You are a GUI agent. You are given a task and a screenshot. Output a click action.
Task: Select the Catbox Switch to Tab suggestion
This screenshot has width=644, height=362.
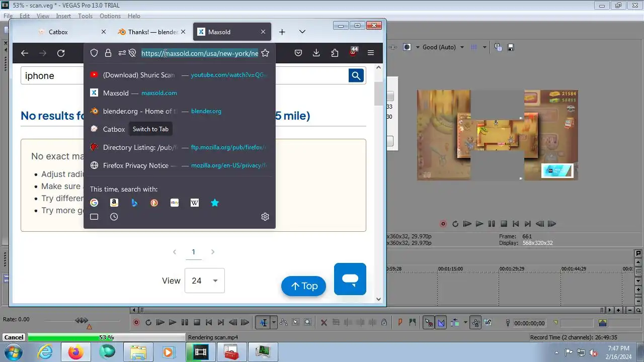pos(180,129)
